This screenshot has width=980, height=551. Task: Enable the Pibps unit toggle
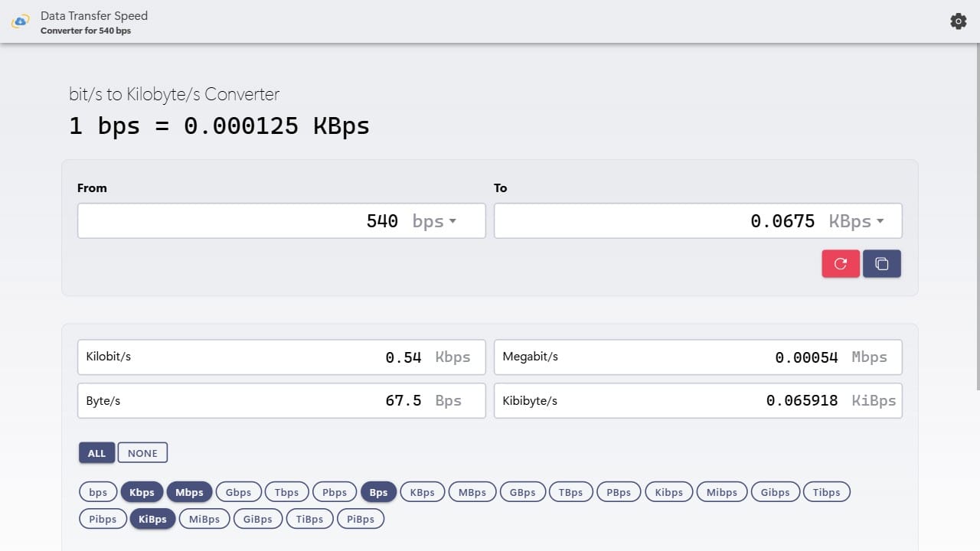[x=102, y=519]
